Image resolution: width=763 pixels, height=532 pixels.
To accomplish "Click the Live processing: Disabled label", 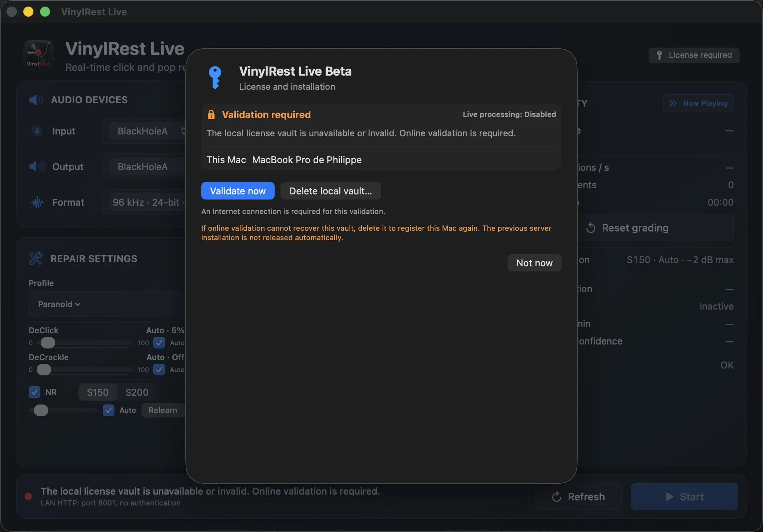I will coord(509,114).
